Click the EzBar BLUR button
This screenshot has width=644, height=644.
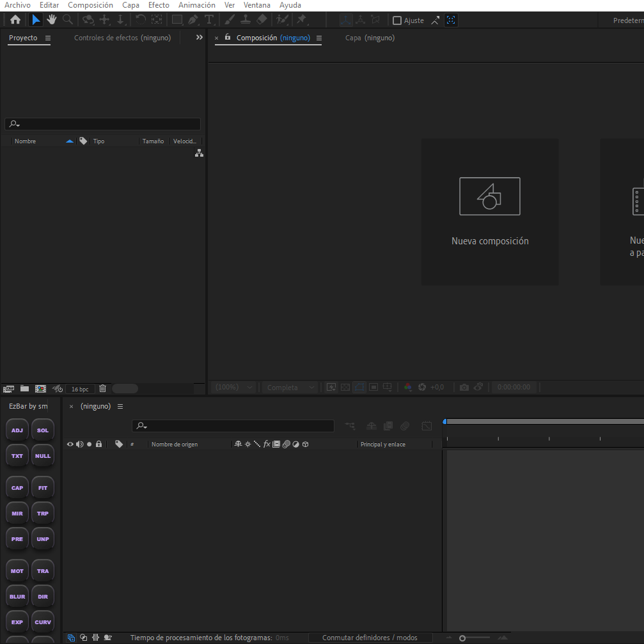(17, 597)
